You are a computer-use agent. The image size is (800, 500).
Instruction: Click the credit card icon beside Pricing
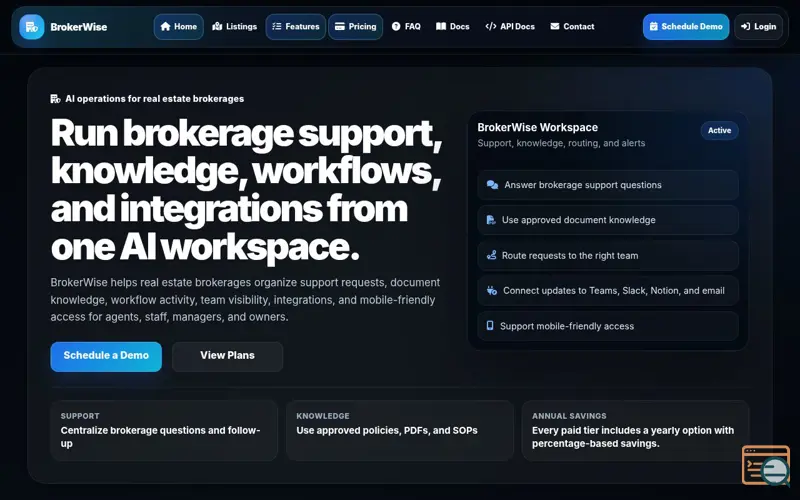(340, 27)
